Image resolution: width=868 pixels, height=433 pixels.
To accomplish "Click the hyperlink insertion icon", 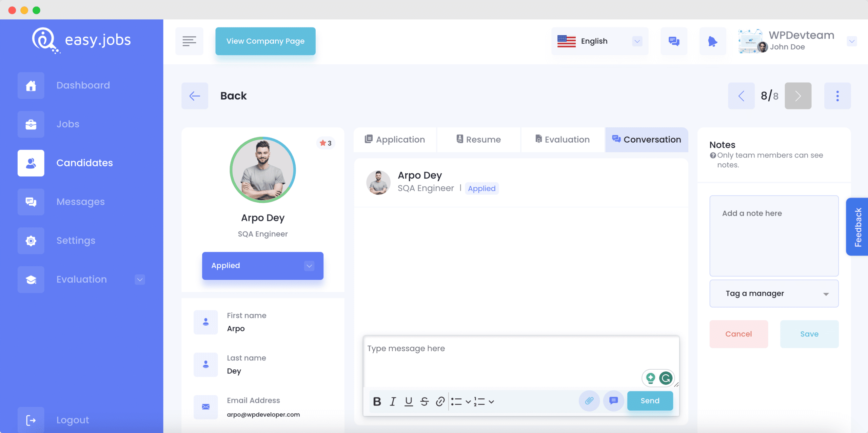I will pos(439,401).
